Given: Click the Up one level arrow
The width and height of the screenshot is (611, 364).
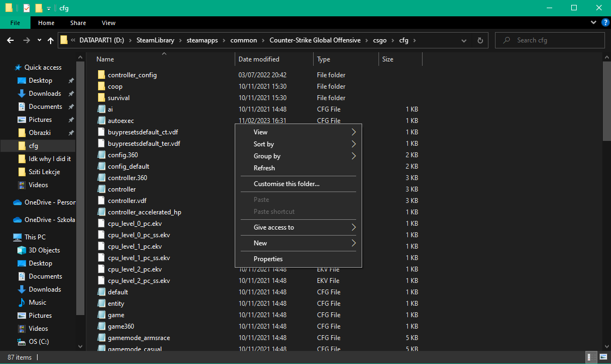Looking at the screenshot, I should tap(51, 40).
